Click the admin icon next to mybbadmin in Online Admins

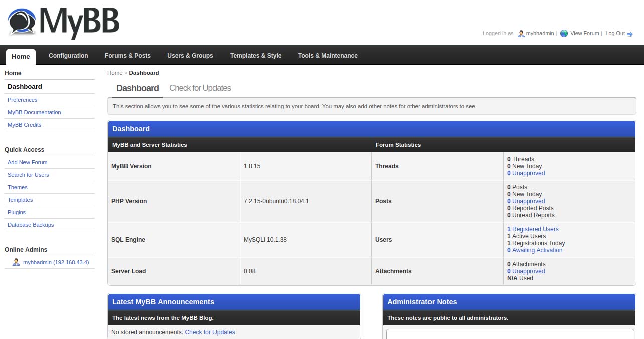click(x=16, y=262)
